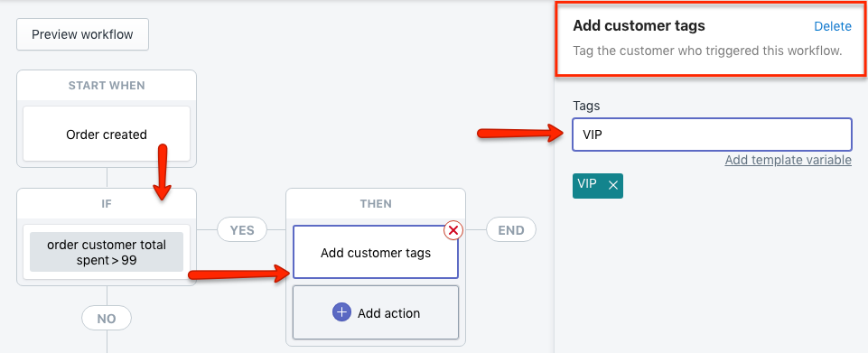Click the IF block header
The height and width of the screenshot is (353, 868).
click(x=107, y=204)
